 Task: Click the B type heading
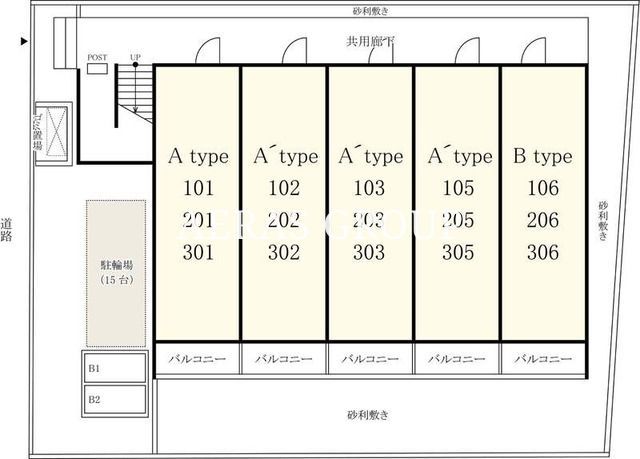(x=543, y=156)
